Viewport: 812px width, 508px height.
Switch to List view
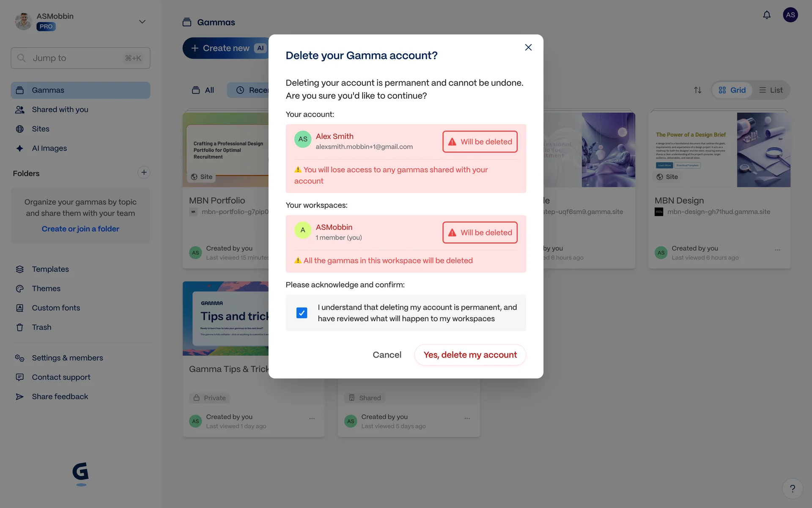771,90
